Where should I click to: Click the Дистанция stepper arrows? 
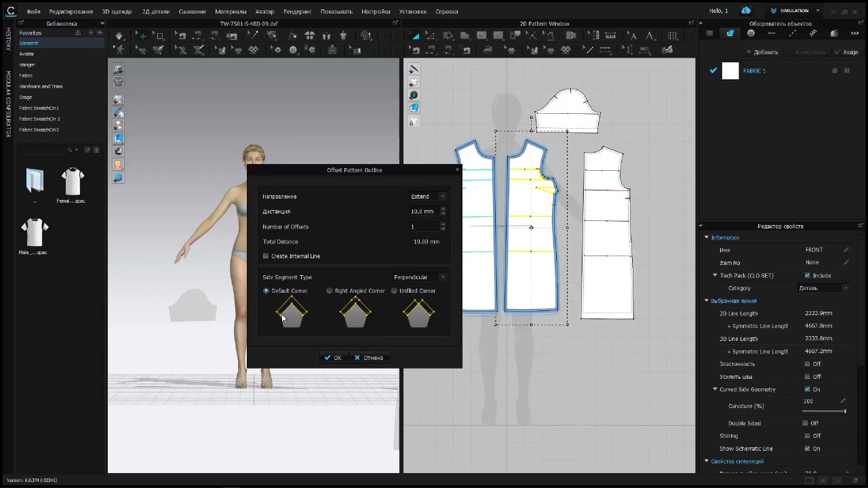443,211
